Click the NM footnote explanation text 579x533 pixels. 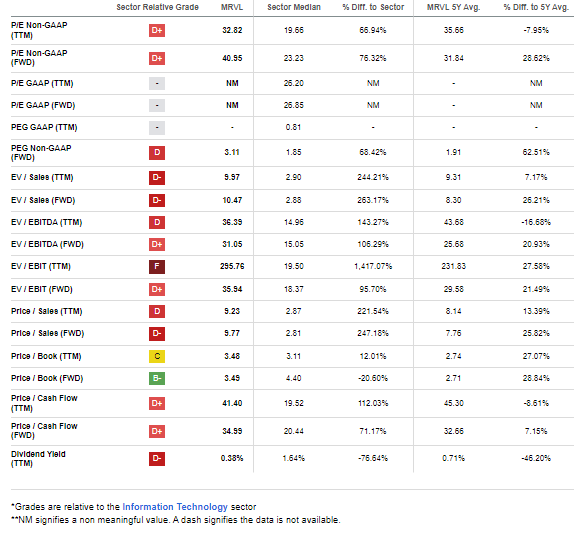176,520
